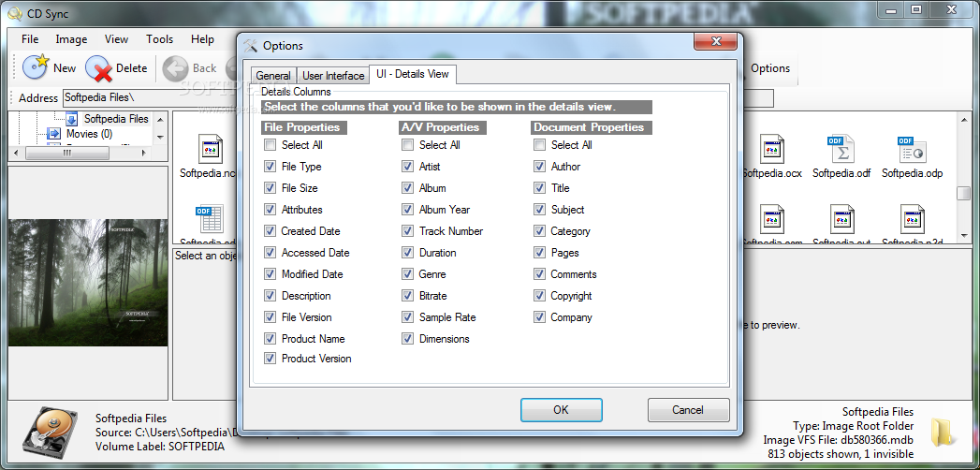This screenshot has width=980, height=470.
Task: Uncheck the Accessed Date checkbox
Action: tap(270, 253)
